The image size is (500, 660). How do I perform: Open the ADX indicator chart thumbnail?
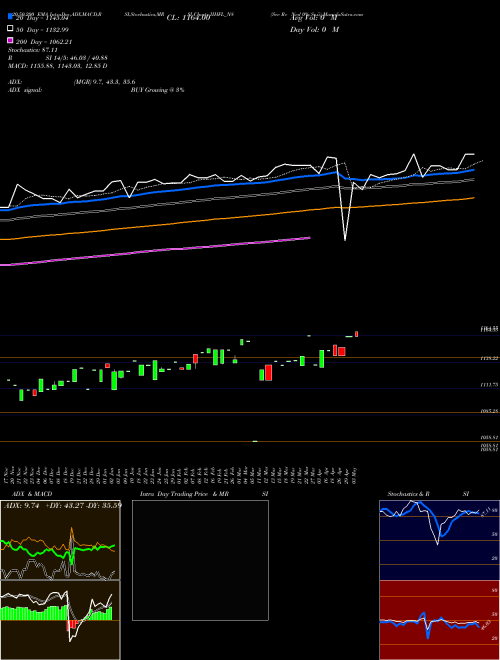(60, 540)
